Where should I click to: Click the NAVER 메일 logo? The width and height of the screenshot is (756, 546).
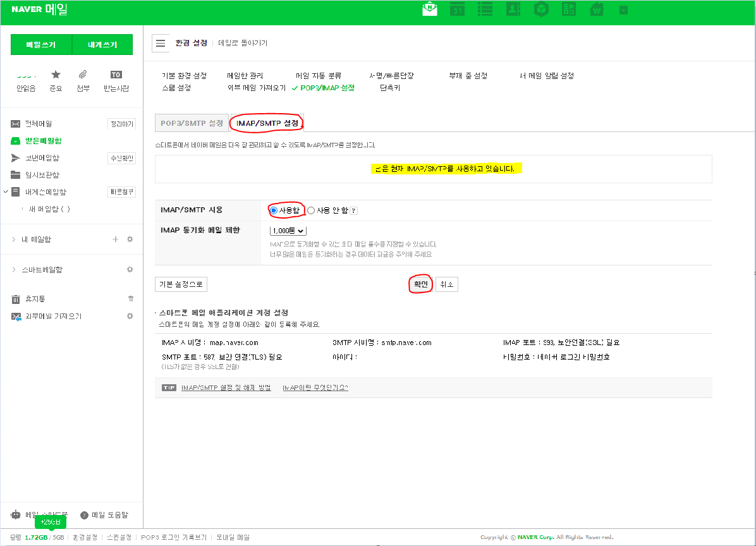[40, 9]
